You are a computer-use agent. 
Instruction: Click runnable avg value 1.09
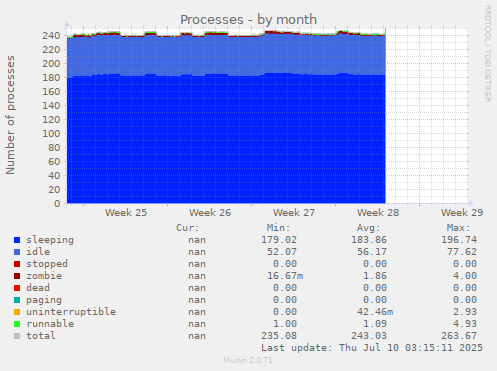pyautogui.click(x=375, y=324)
